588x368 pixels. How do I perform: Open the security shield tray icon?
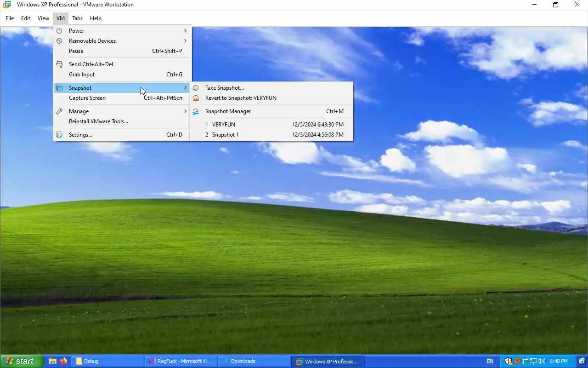[x=509, y=361]
